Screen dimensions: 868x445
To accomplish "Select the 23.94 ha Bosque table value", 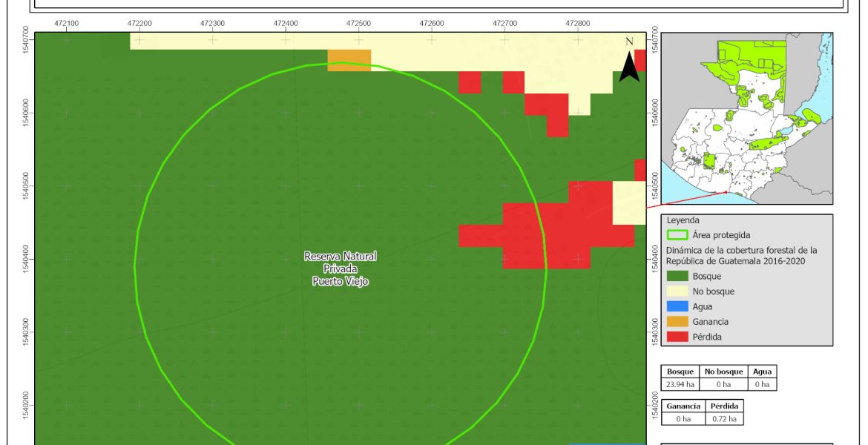I will [x=680, y=384].
